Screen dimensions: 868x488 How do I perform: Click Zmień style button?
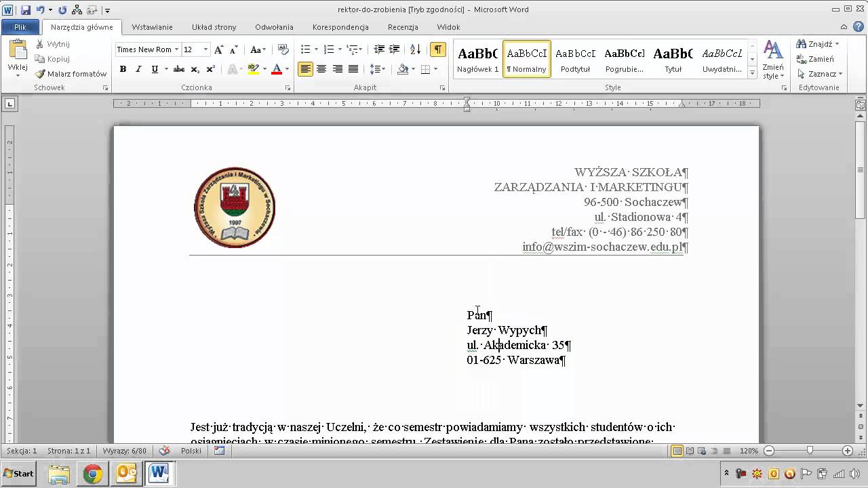(773, 60)
